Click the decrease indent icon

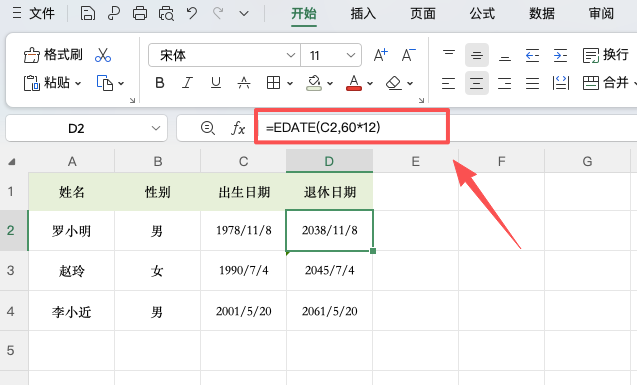point(532,55)
